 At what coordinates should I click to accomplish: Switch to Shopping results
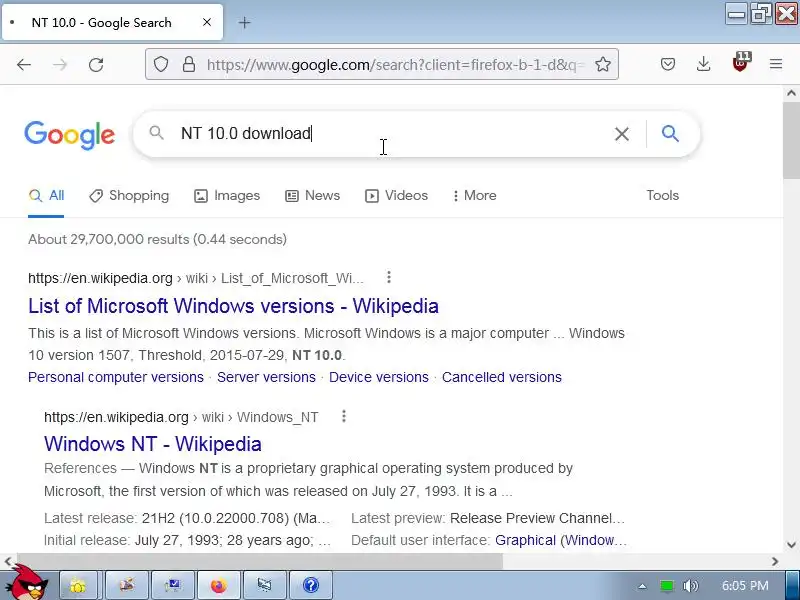[129, 195]
